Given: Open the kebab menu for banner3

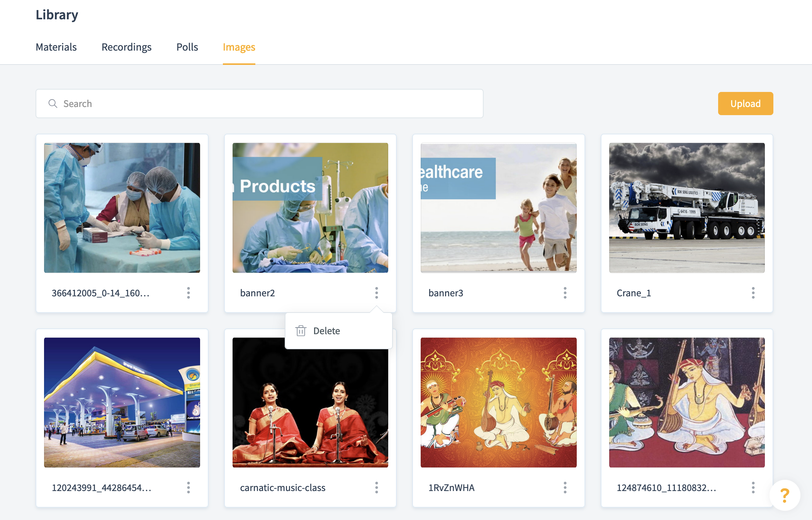Looking at the screenshot, I should pos(565,293).
